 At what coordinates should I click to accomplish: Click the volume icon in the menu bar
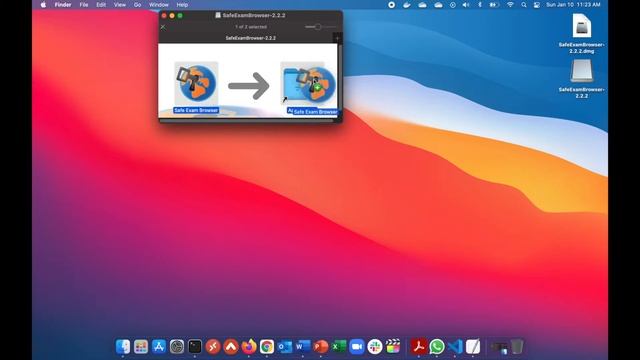(466, 5)
